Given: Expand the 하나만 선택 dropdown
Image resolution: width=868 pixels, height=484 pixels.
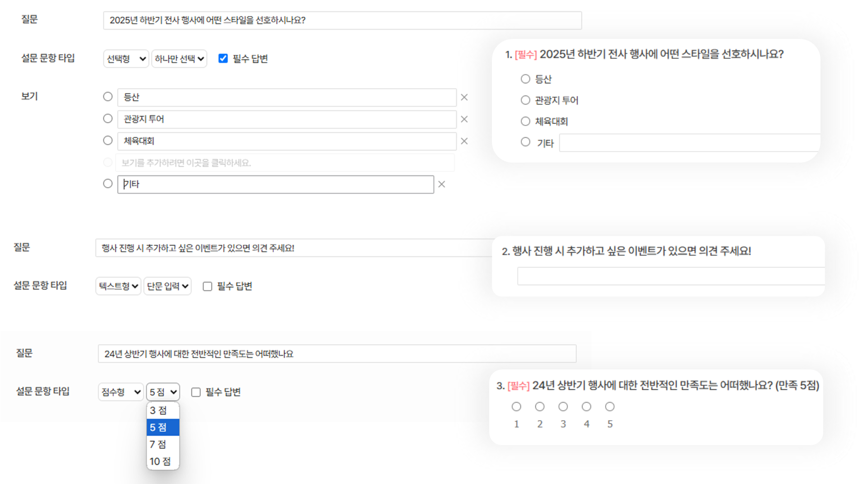Looking at the screenshot, I should (179, 59).
